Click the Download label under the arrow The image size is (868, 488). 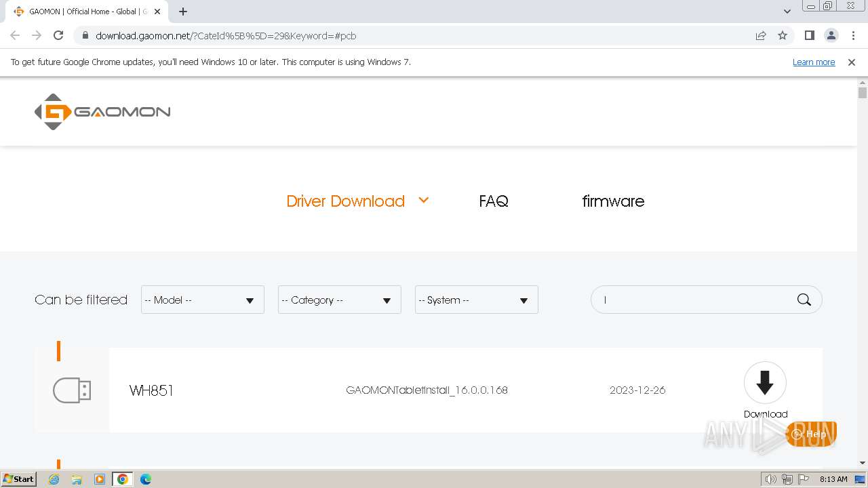(x=766, y=414)
